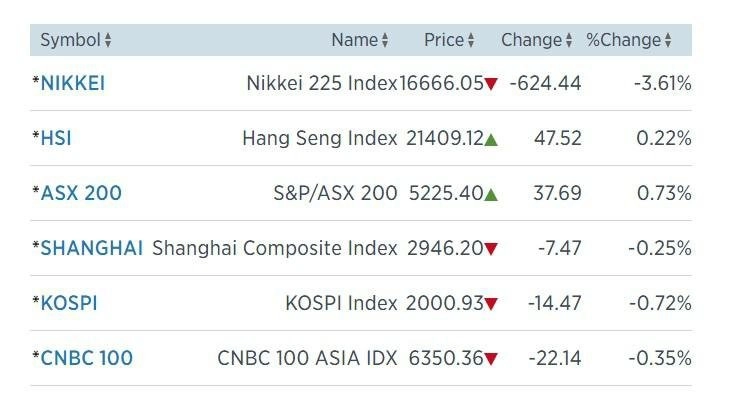Open the HSI symbol link
Screen dimensions: 739x407
click(56, 138)
